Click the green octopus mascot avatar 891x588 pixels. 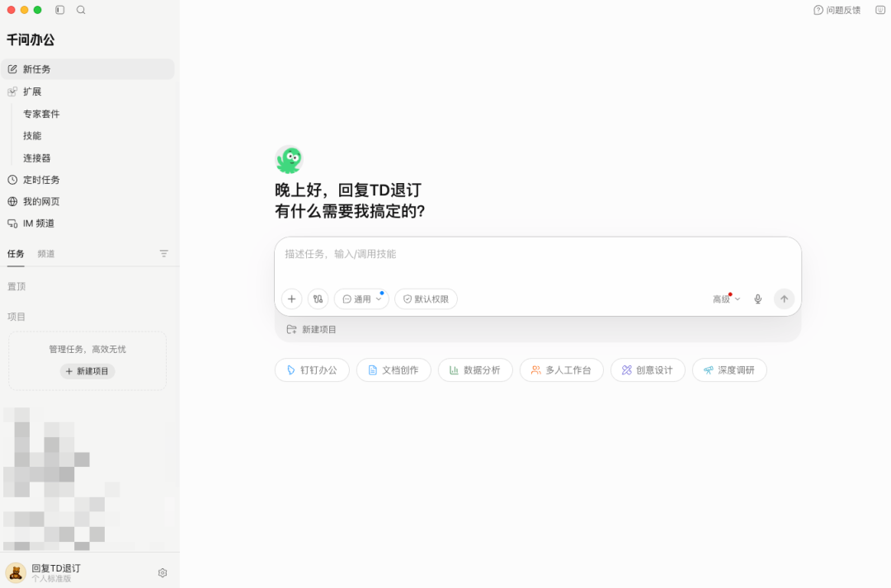pos(289,160)
